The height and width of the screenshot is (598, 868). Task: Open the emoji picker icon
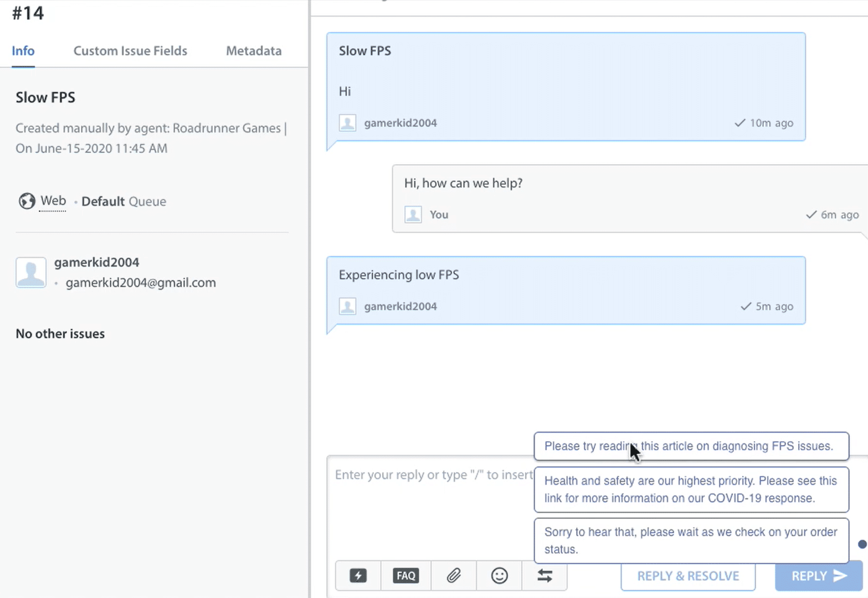click(499, 576)
